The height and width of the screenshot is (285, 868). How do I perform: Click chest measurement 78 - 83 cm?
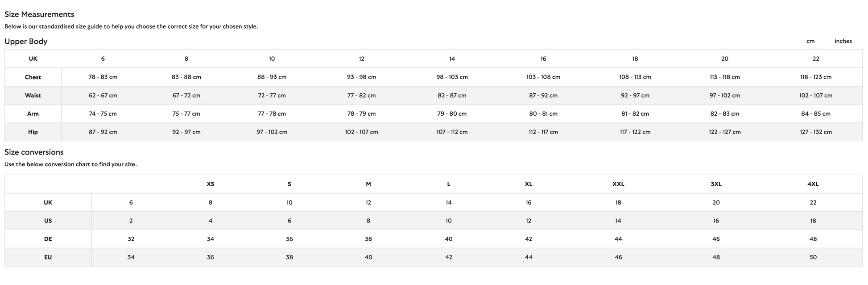[x=103, y=77]
